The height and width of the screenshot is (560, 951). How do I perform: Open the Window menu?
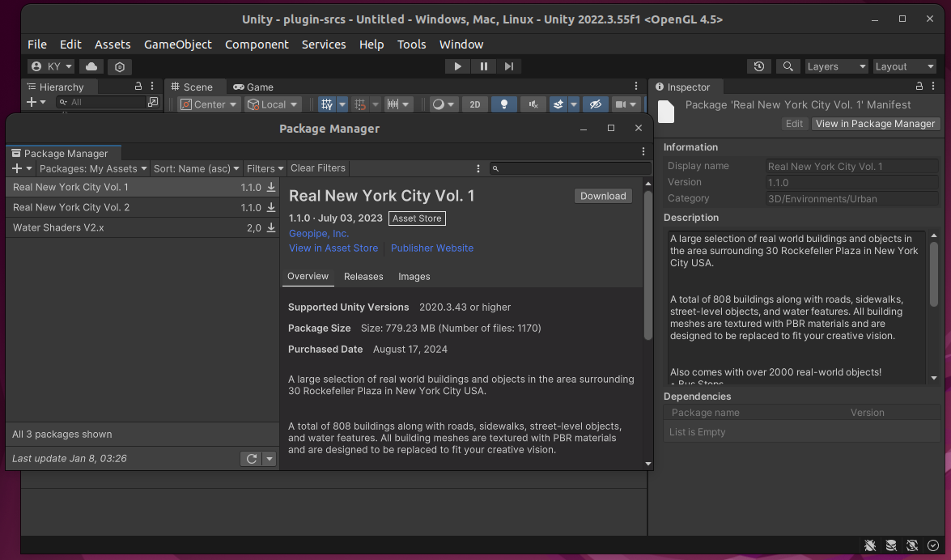coord(461,45)
